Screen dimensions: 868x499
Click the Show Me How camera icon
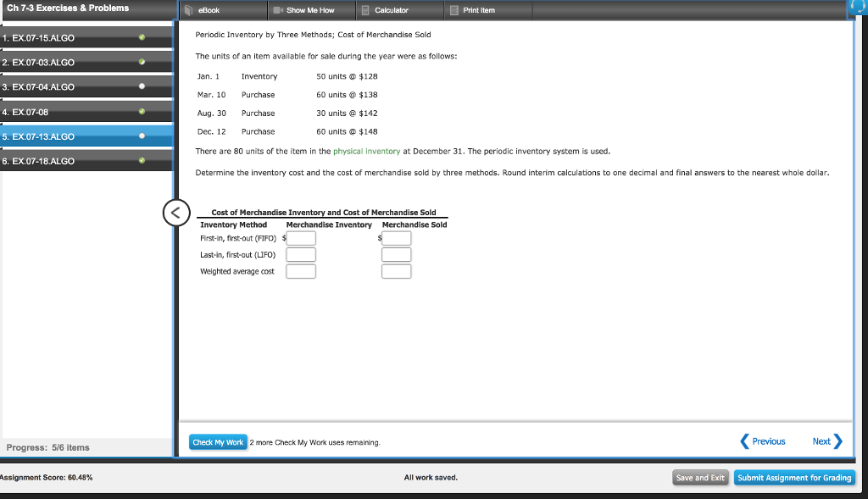click(278, 10)
